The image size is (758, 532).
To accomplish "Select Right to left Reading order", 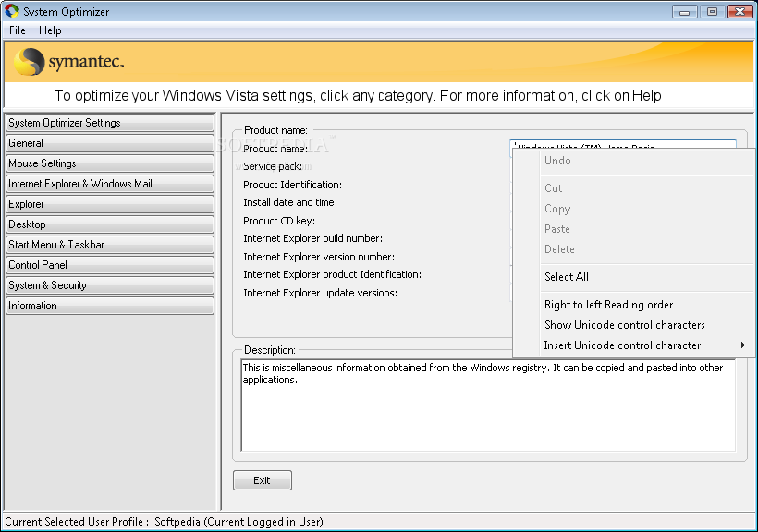I will (x=633, y=305).
